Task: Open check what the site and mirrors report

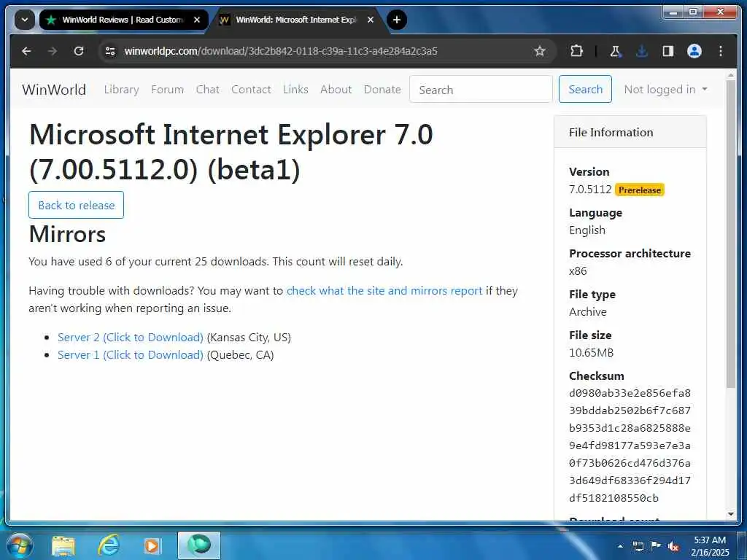Action: [x=384, y=291]
